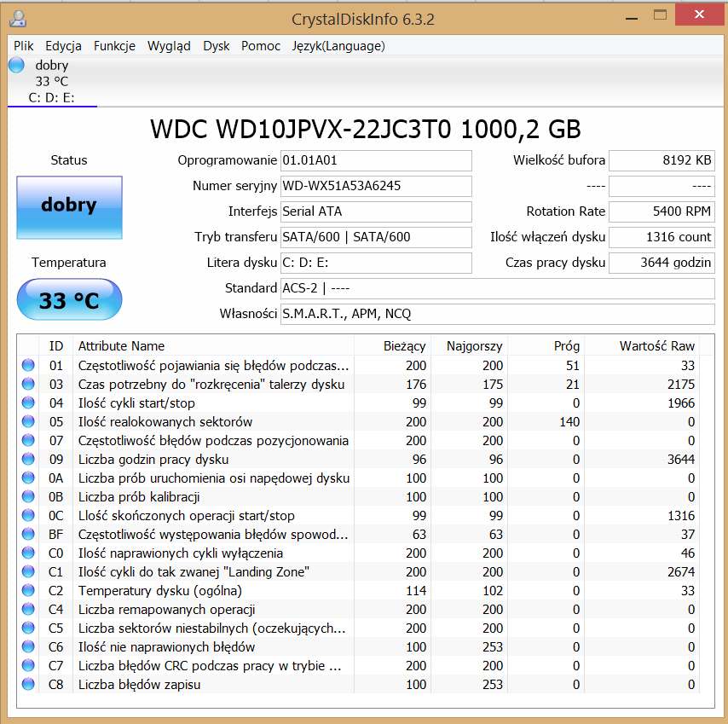Open the Edycja menu
The image size is (728, 724).
tap(64, 46)
